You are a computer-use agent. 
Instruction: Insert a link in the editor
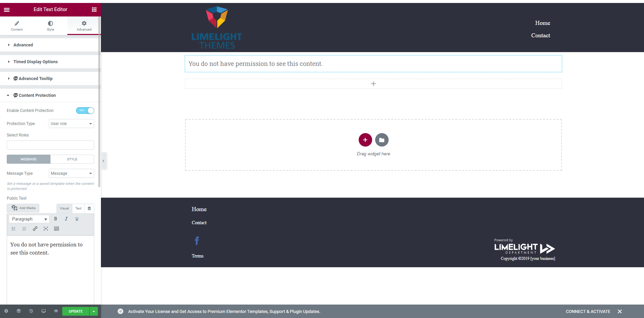click(x=35, y=229)
